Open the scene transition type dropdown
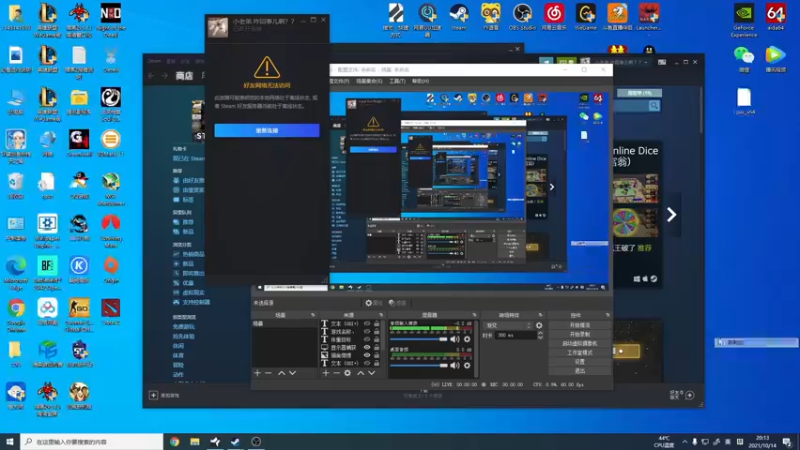800x450 pixels. point(508,326)
